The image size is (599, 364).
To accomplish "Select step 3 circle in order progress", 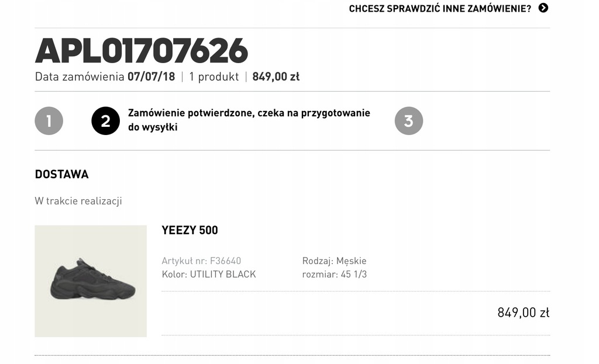I will click(408, 121).
